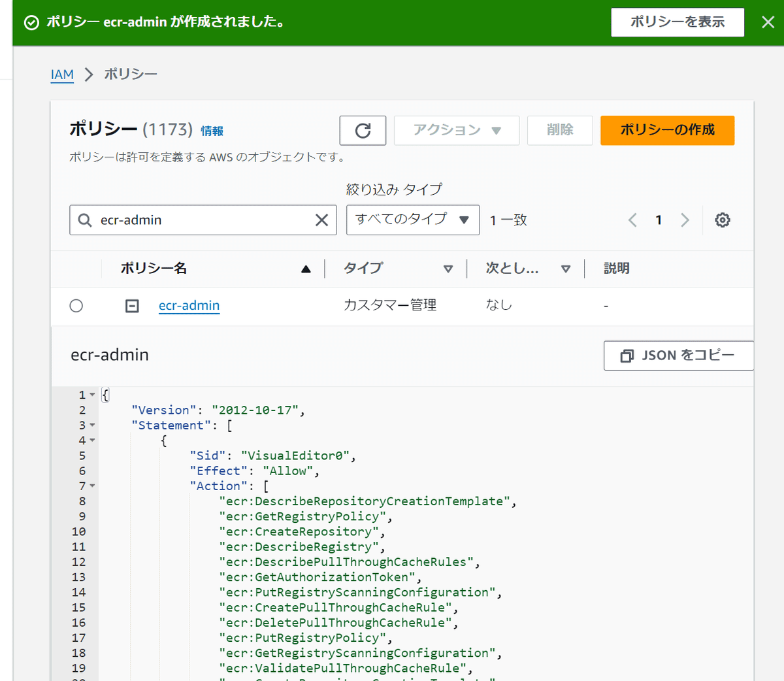This screenshot has width=784, height=681.
Task: Click the "Effect": "Allow" line
Action: pyautogui.click(x=255, y=471)
